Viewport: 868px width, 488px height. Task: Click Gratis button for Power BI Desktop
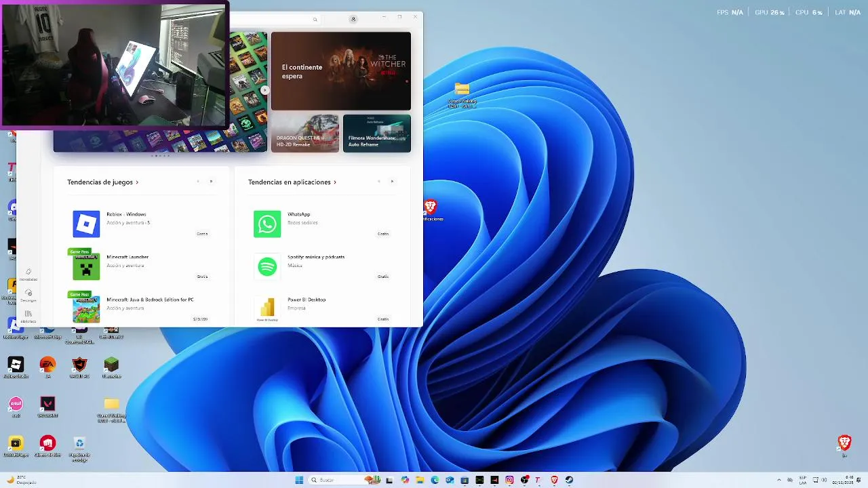[383, 319]
